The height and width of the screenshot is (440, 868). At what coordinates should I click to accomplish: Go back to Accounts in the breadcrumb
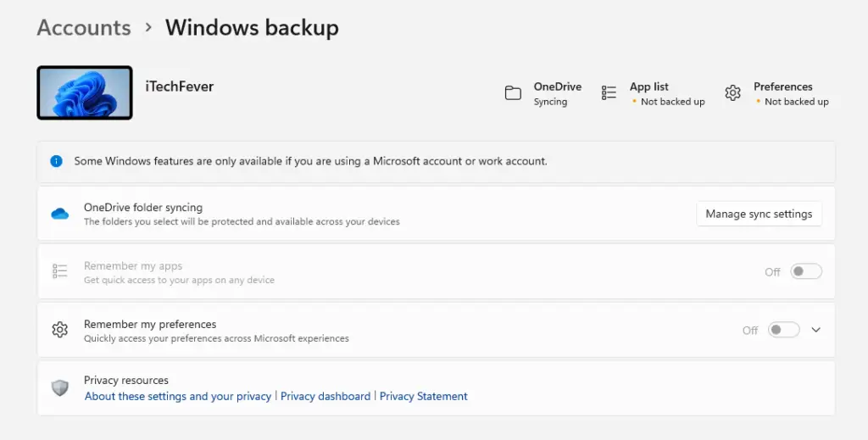pyautogui.click(x=84, y=28)
